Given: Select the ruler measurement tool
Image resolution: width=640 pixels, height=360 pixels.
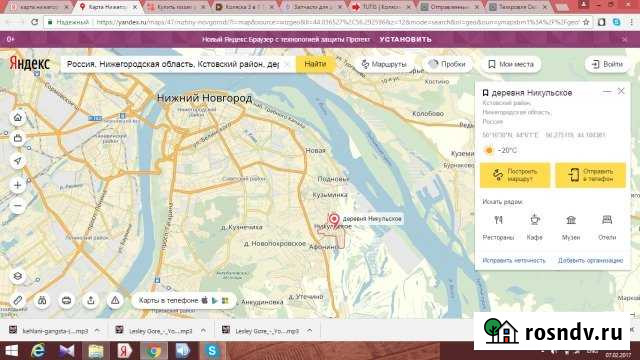Looking at the screenshot, I should [18, 301].
